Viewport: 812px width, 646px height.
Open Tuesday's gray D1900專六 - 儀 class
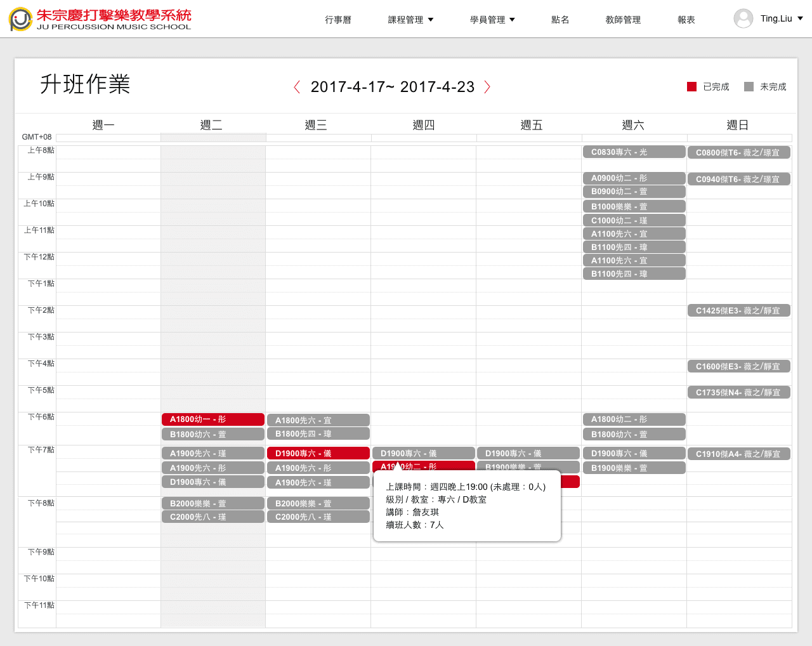click(213, 482)
